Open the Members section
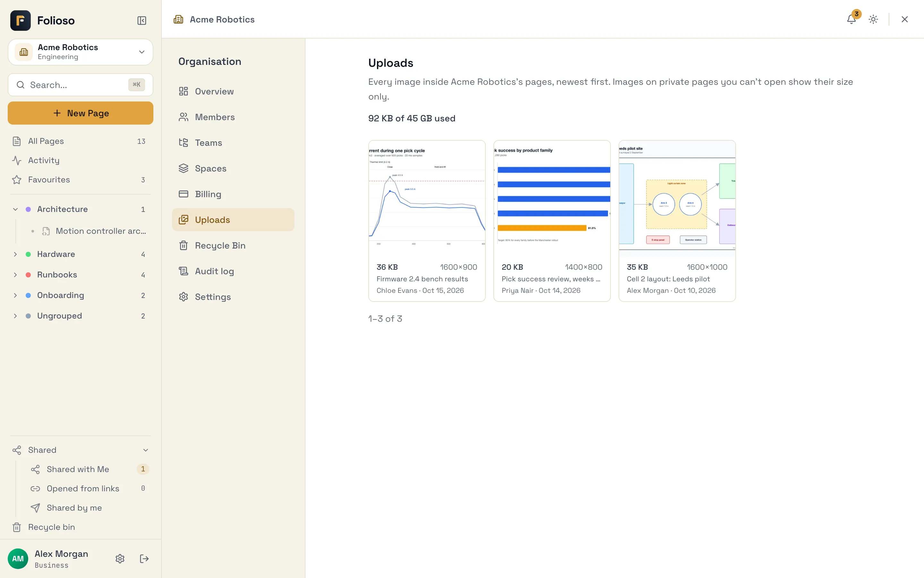 tap(233, 117)
